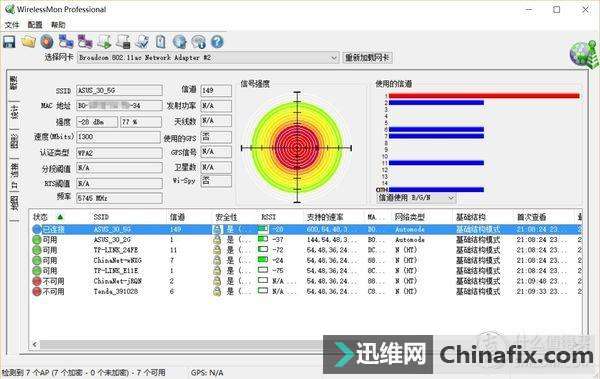600x379 pixels.
Task: Click the blue OTH channel usage bar
Action: click(x=436, y=190)
